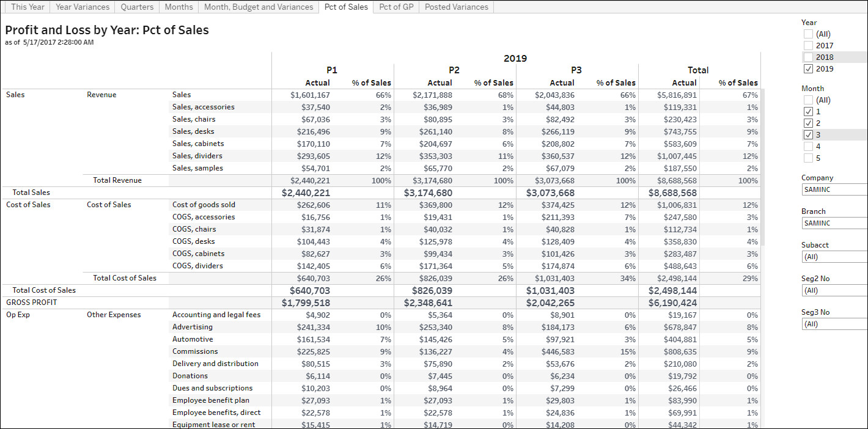The height and width of the screenshot is (429, 868).
Task: Click the 'Automotive' row label
Action: point(193,339)
